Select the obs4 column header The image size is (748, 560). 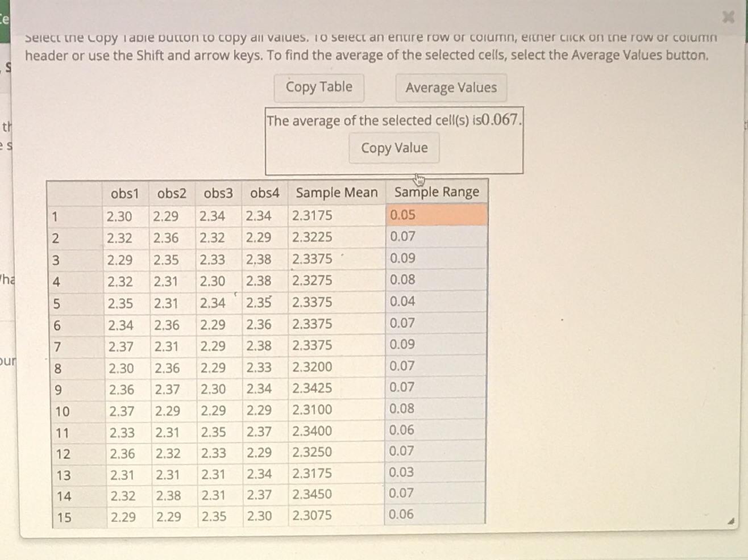(264, 193)
